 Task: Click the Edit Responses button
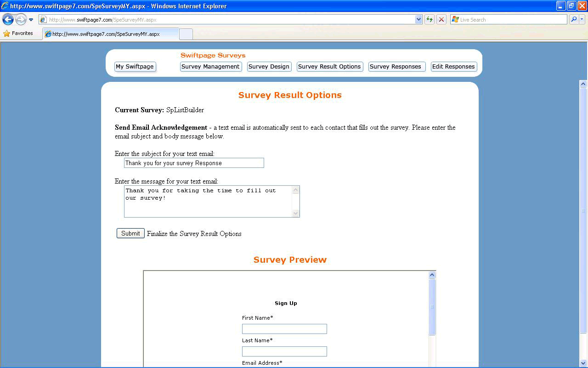click(x=453, y=67)
